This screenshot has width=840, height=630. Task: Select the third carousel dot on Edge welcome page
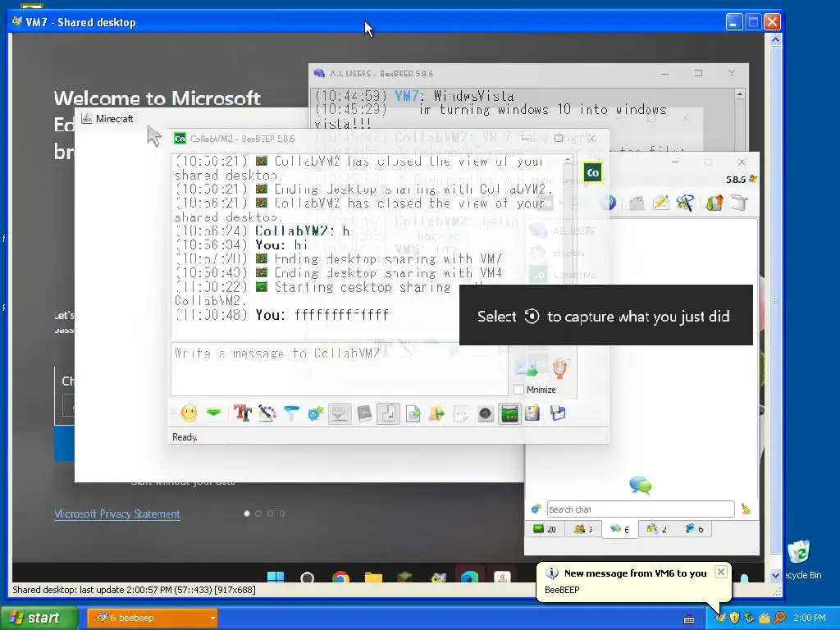pyautogui.click(x=270, y=514)
